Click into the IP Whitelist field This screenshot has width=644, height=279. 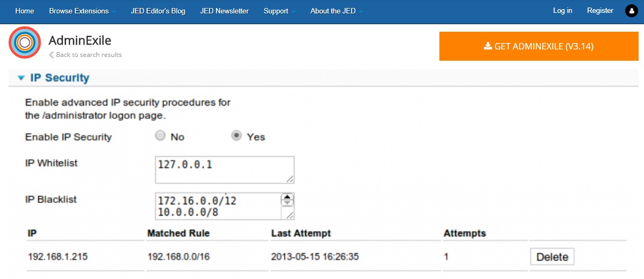click(x=225, y=170)
